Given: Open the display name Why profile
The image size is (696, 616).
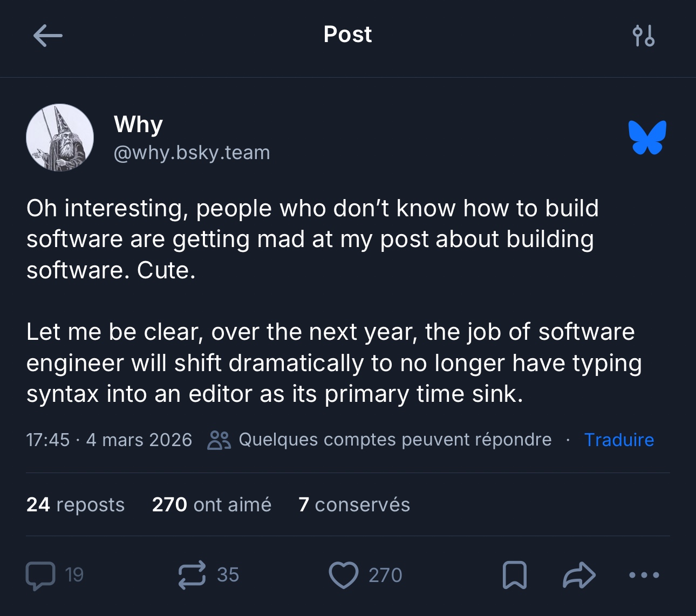Looking at the screenshot, I should (x=138, y=125).
